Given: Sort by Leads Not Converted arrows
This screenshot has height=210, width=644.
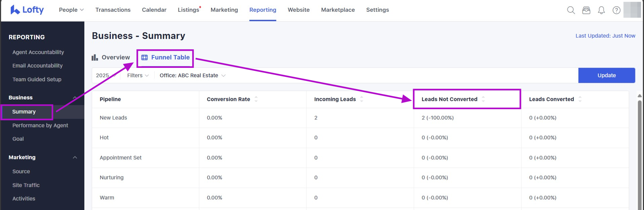Looking at the screenshot, I should pos(483,99).
